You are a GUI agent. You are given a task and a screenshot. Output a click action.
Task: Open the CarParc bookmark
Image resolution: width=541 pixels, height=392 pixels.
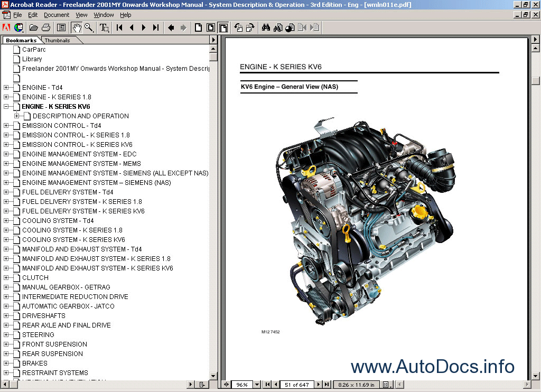click(x=34, y=50)
